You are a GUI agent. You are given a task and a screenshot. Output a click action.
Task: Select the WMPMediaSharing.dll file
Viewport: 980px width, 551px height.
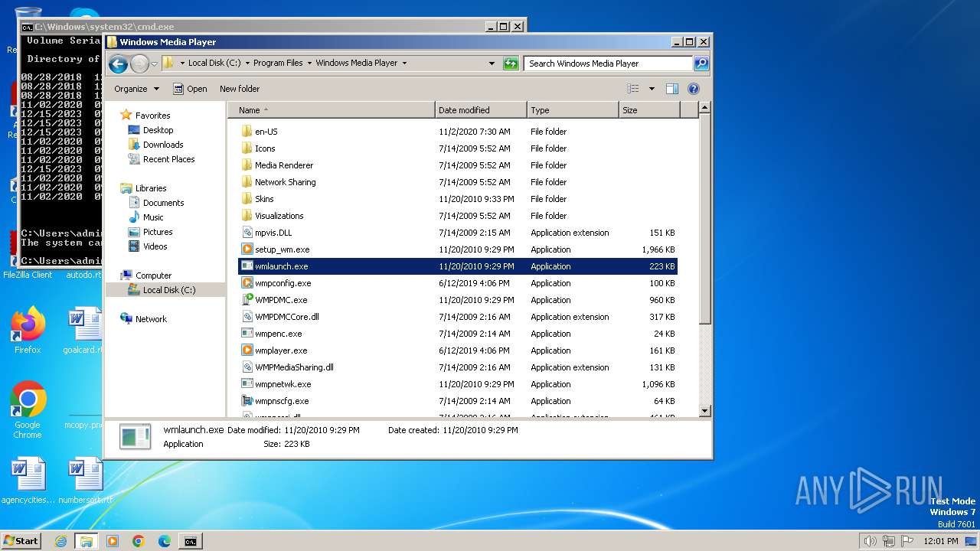pyautogui.click(x=294, y=367)
